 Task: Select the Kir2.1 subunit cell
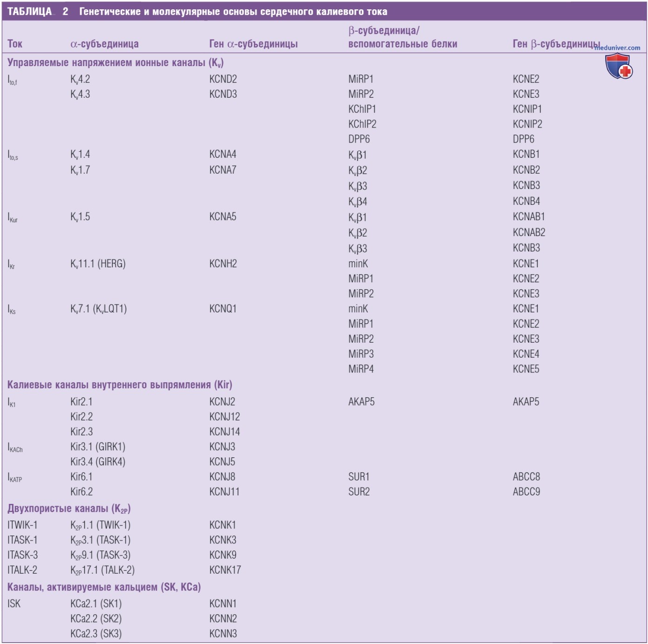click(81, 401)
